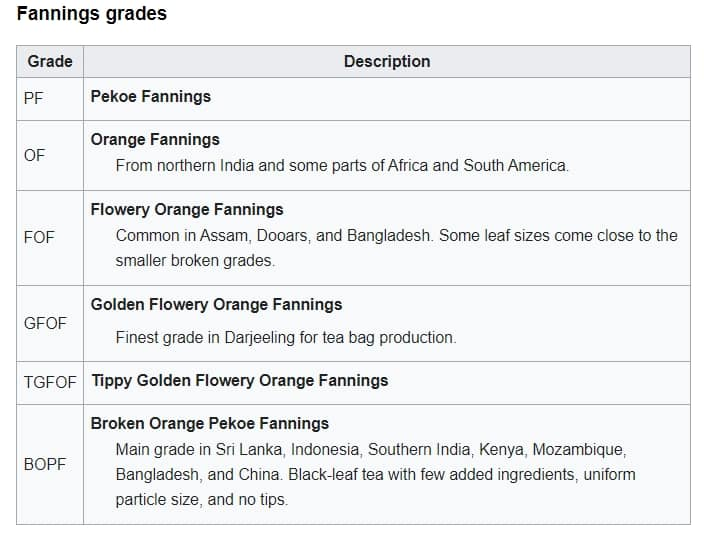Click the Fannings grades heading

(x=91, y=13)
